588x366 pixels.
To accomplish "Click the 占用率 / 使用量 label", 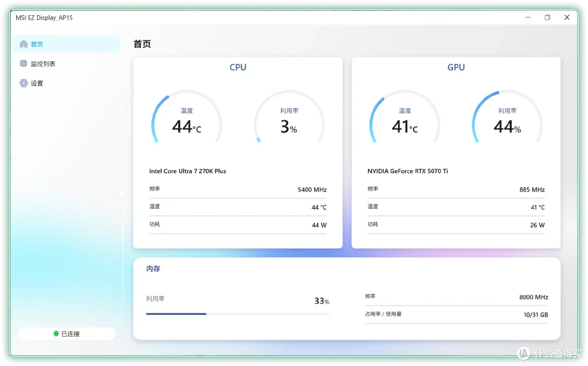I will tap(383, 314).
